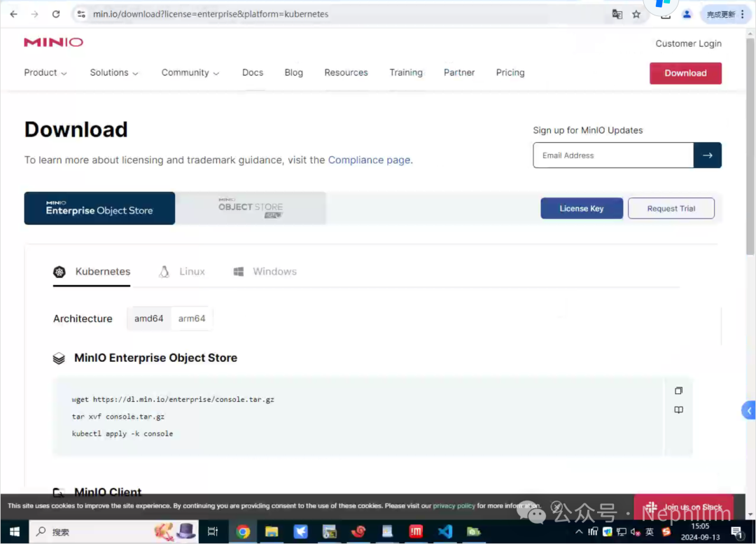The image size is (756, 544).
Task: Open Pricing in the navigation
Action: (x=510, y=73)
